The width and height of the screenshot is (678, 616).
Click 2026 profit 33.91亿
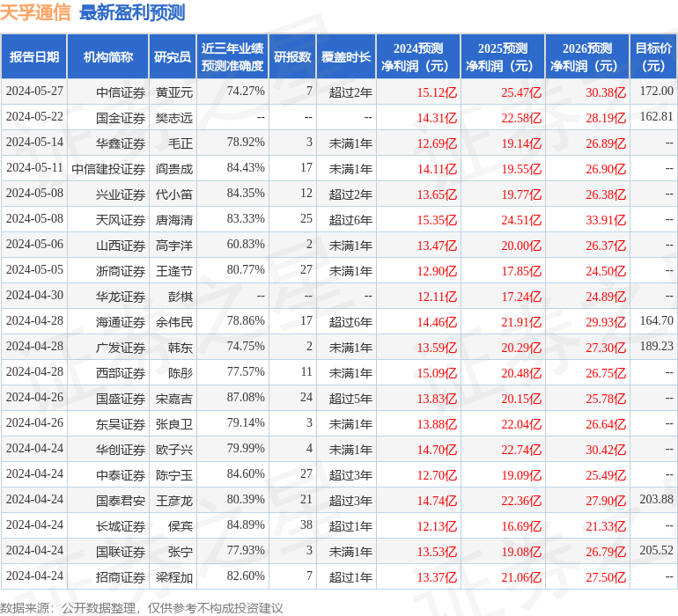[x=606, y=220]
